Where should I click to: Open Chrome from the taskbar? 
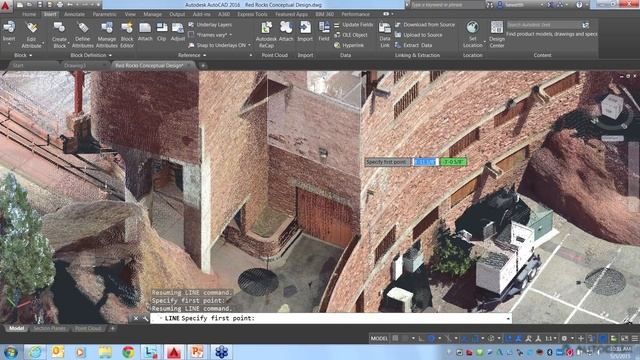[128, 352]
